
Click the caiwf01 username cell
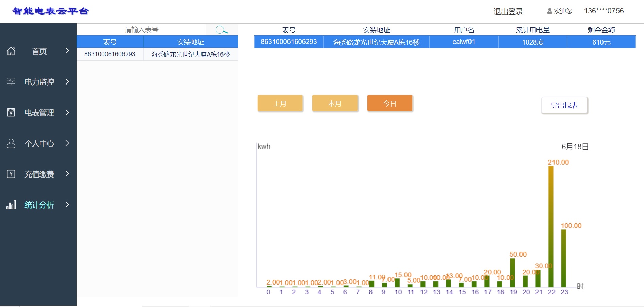pyautogui.click(x=464, y=42)
